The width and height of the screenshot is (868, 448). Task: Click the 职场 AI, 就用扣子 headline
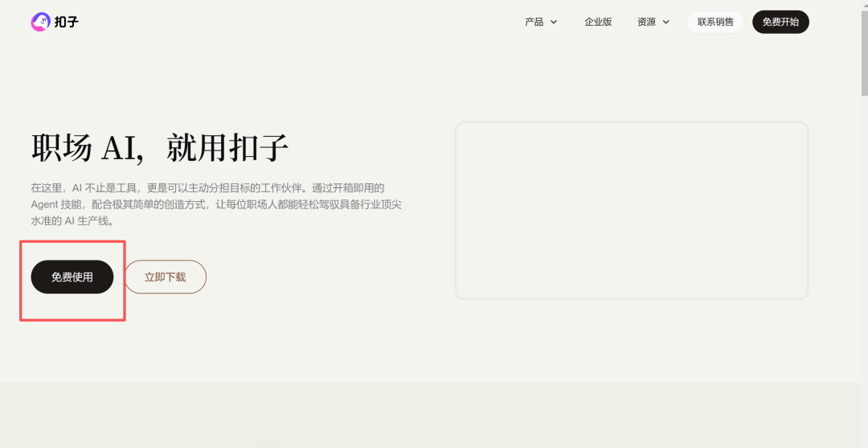click(x=159, y=148)
